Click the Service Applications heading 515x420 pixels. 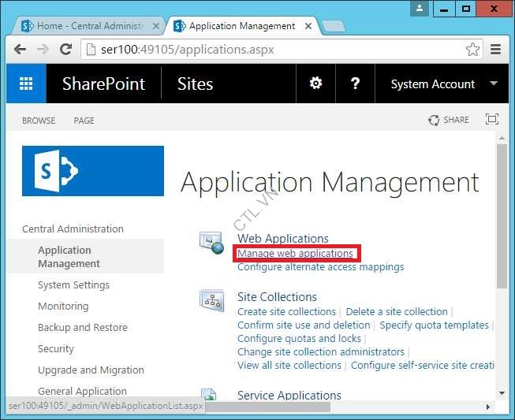[289, 395]
